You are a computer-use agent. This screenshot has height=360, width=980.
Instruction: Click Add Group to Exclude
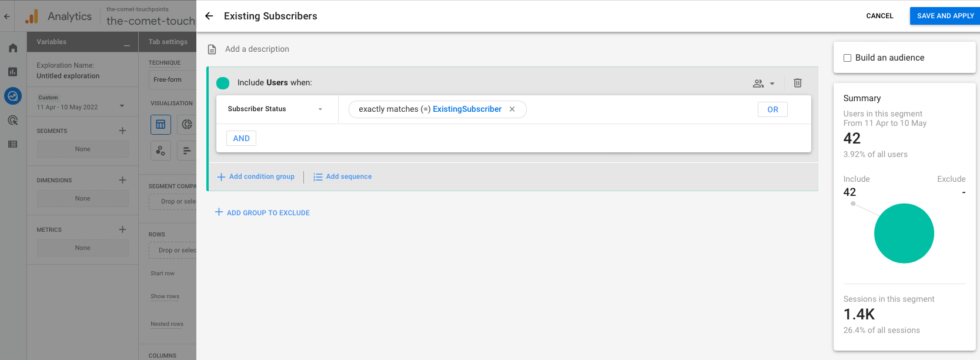262,212
